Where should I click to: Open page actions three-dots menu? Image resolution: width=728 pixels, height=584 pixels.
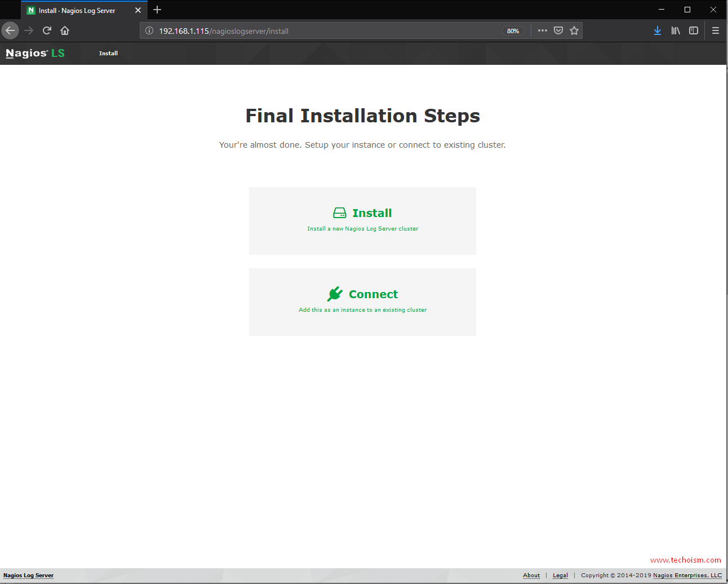543,30
